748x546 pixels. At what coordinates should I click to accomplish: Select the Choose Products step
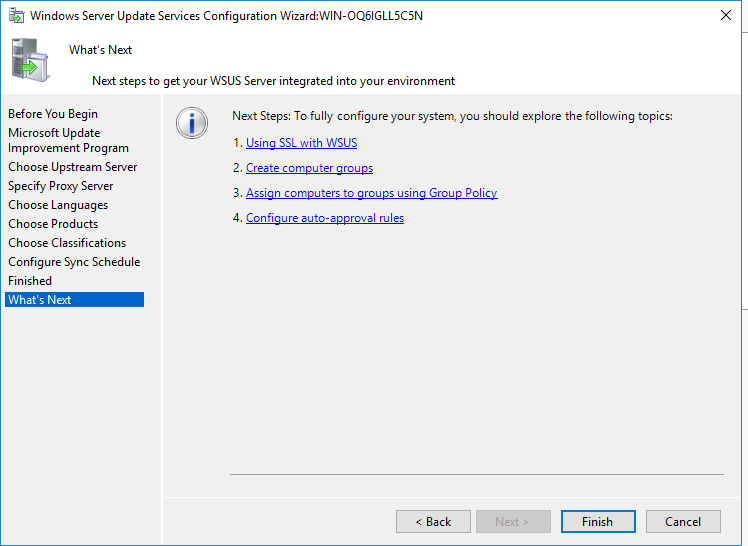(x=53, y=224)
